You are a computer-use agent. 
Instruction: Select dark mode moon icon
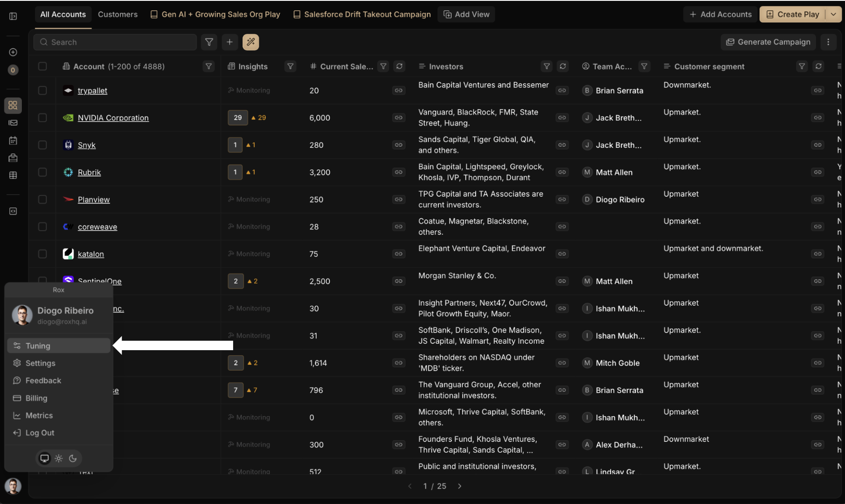[x=73, y=458]
